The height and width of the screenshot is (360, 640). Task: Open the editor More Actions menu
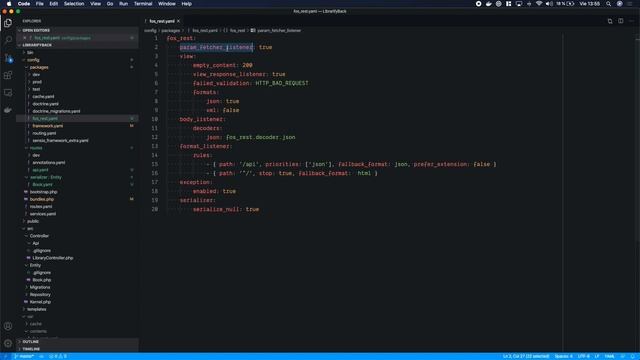tap(631, 21)
